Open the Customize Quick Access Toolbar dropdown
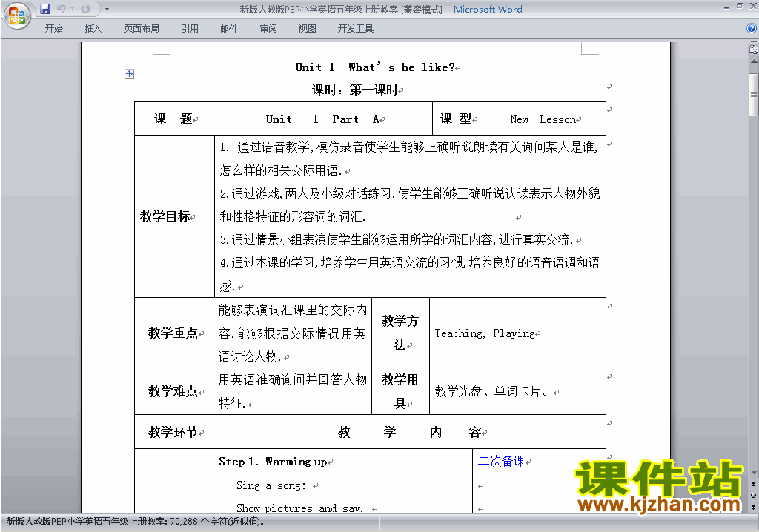 pyautogui.click(x=107, y=9)
